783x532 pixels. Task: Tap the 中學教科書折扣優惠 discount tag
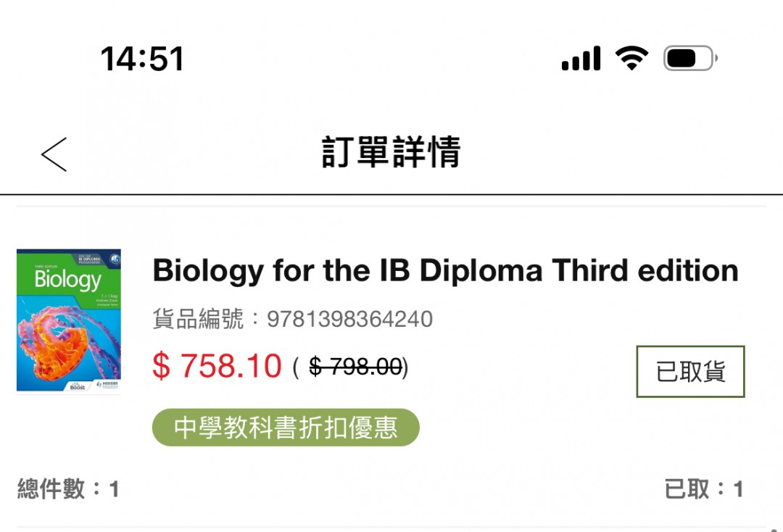(286, 428)
